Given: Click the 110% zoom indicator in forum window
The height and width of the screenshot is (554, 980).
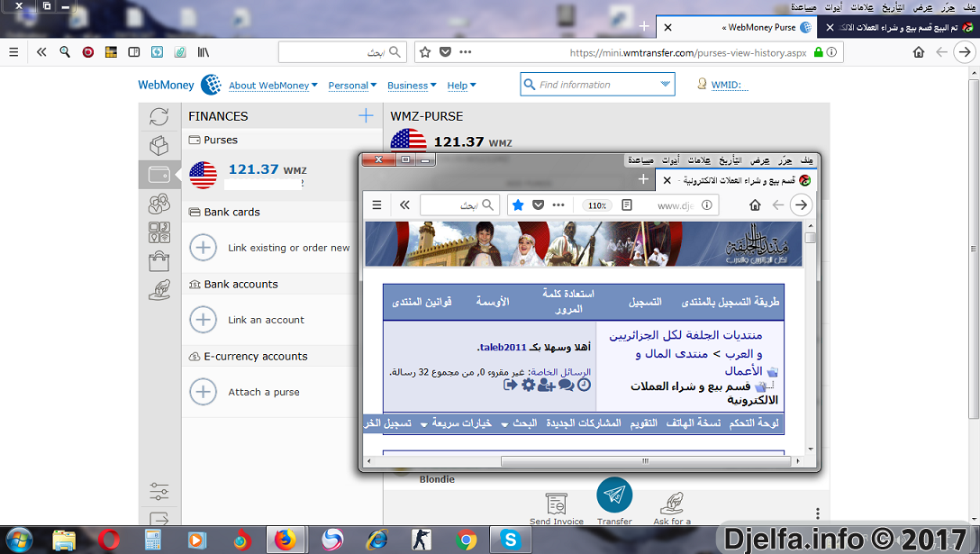Looking at the screenshot, I should pyautogui.click(x=597, y=205).
